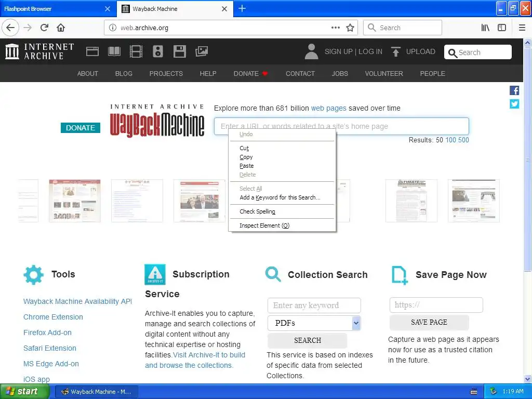The height and width of the screenshot is (399, 532).
Task: Click the Tools gear icon
Action: coord(33,274)
